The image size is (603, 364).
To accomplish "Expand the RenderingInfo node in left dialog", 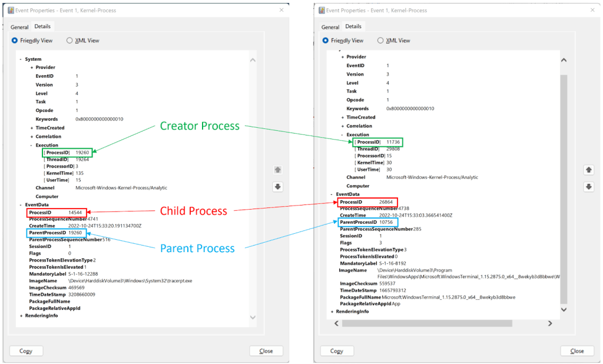I will pos(21,316).
